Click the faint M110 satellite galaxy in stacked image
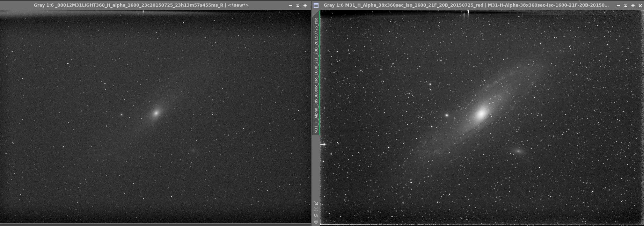The image size is (644, 226). coord(518,151)
